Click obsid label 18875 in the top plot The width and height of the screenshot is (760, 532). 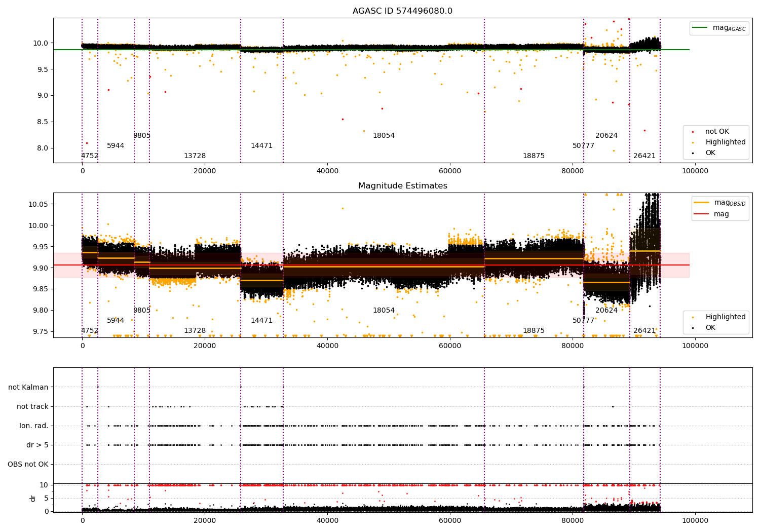click(x=534, y=156)
